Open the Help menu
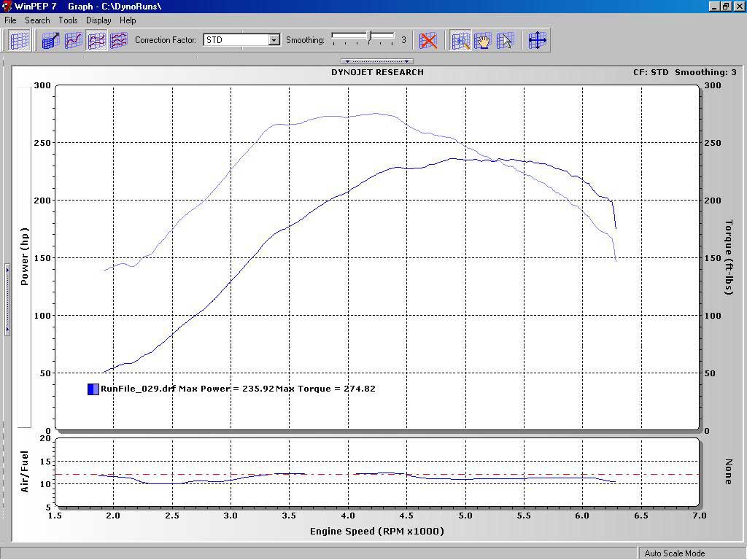 click(128, 20)
